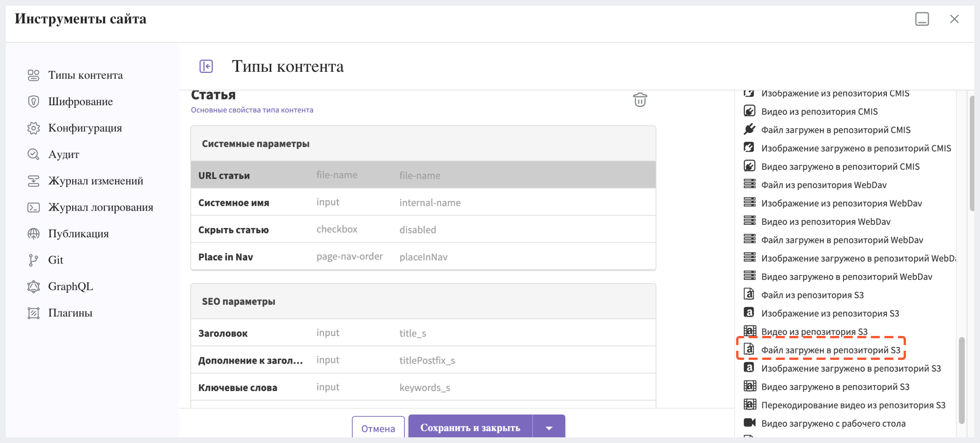
Task: Select the Дополнение к загол… field row
Action: (x=423, y=360)
